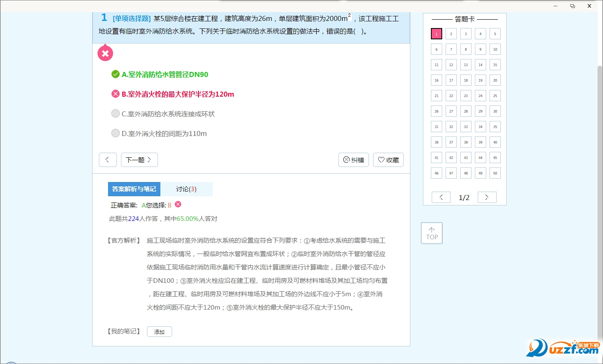Choose option D 室外消火栓的间距为110m

click(x=159, y=133)
